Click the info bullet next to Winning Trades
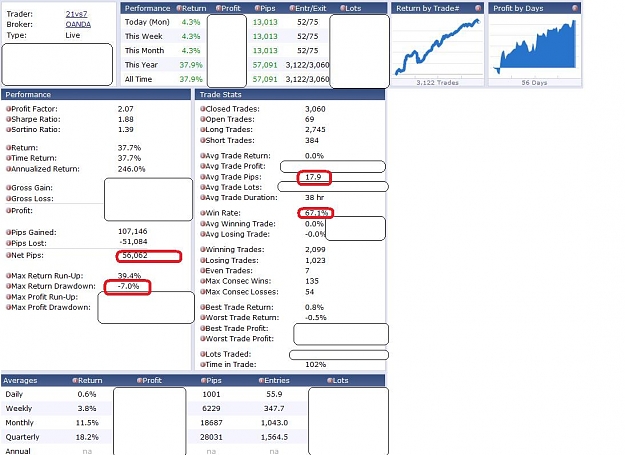This screenshot has height=455, width=625. click(202, 249)
